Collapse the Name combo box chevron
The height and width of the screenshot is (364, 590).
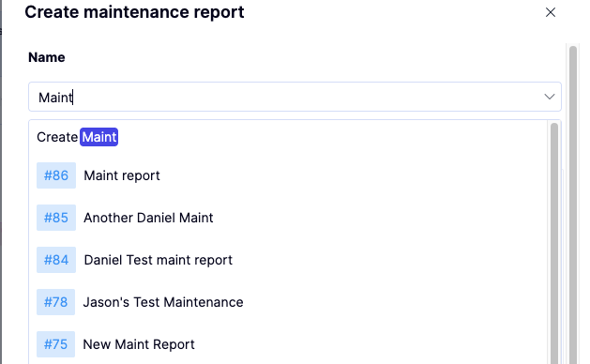550,97
